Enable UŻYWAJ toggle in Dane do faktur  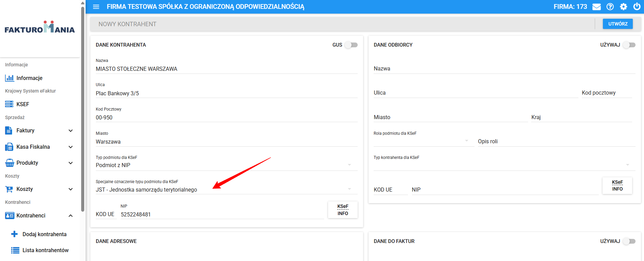[629, 241]
